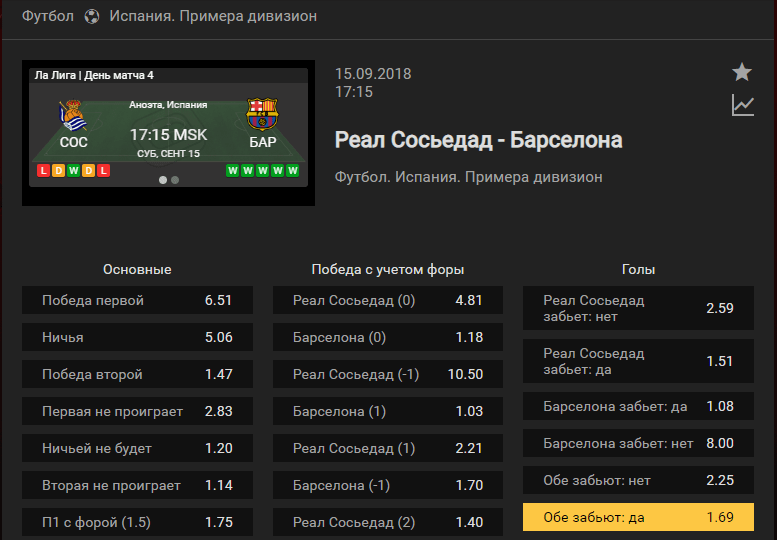Select Вторая не проиграет 1.14

[137, 485]
